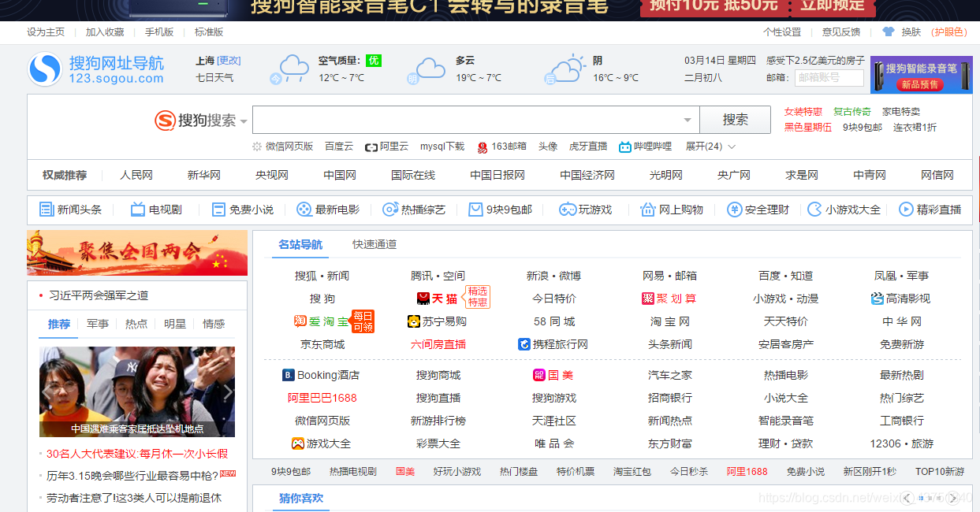Click the 阿里云 shortcut link

tap(386, 147)
